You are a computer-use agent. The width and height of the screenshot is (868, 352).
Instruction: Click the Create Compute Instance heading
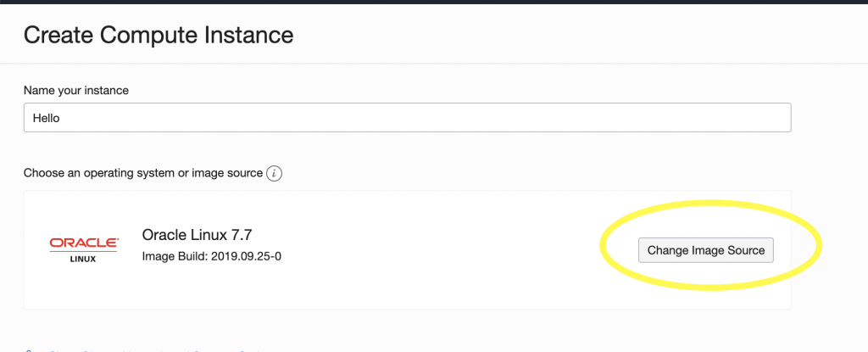click(159, 36)
